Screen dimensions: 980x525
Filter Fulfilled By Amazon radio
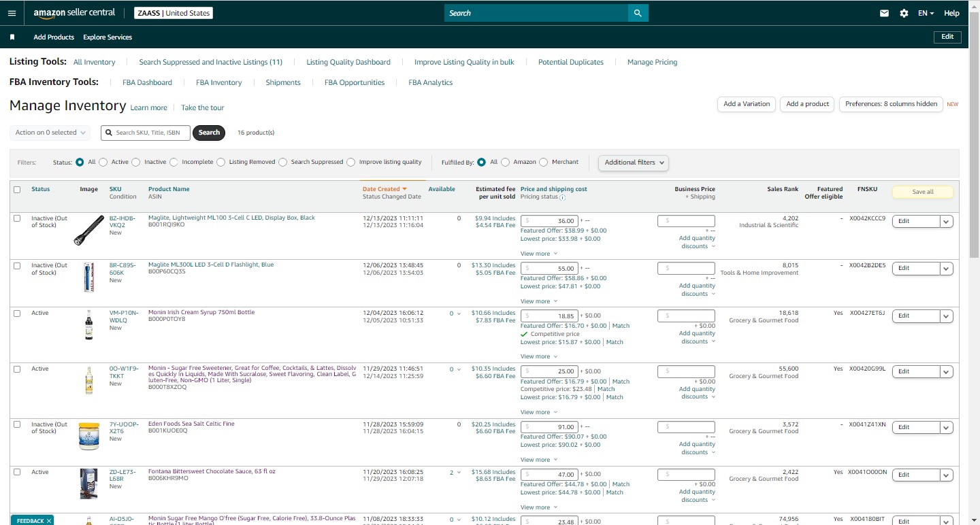(504, 163)
